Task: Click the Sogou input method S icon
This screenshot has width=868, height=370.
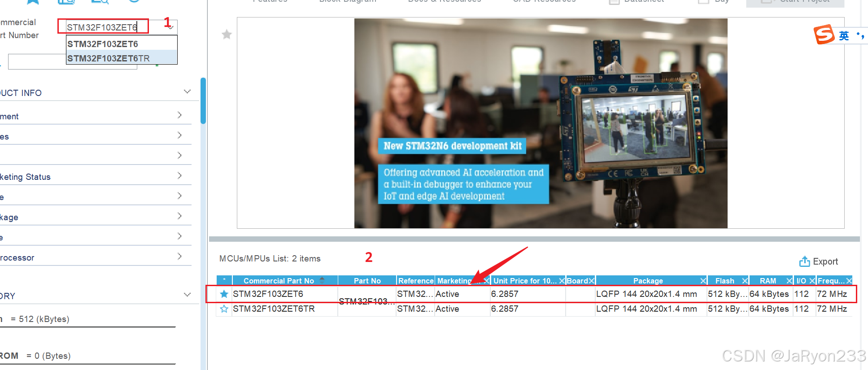Action: tap(824, 35)
